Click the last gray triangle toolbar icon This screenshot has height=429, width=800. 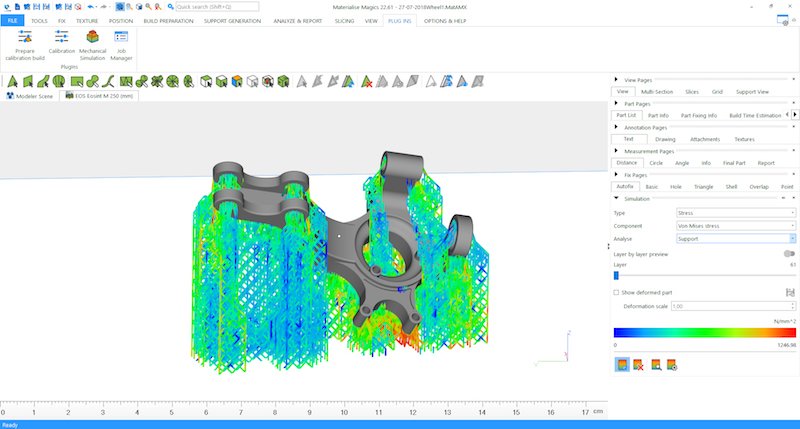pos(478,81)
